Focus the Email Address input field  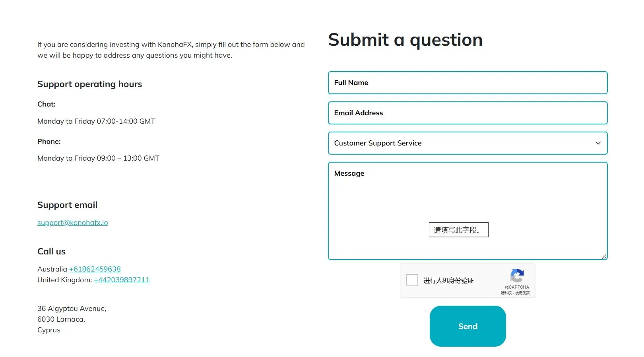[x=467, y=113]
